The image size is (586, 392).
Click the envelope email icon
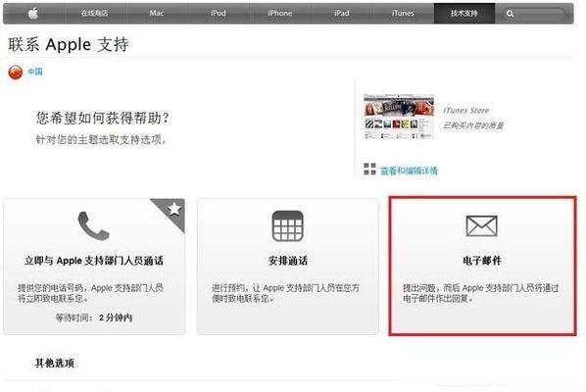(x=482, y=225)
